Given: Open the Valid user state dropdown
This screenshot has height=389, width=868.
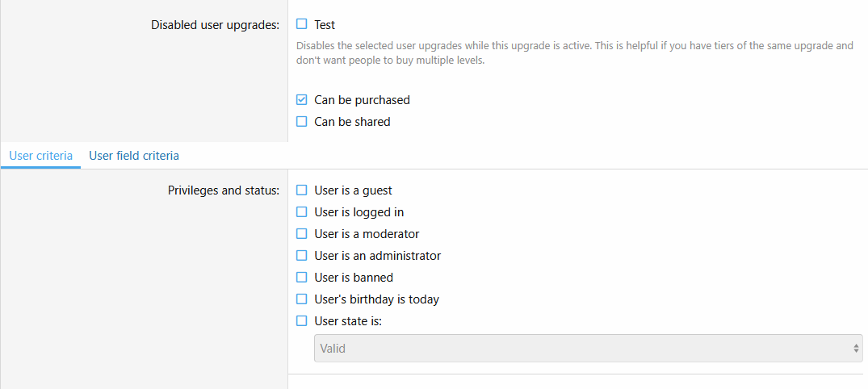Looking at the screenshot, I should point(581,349).
